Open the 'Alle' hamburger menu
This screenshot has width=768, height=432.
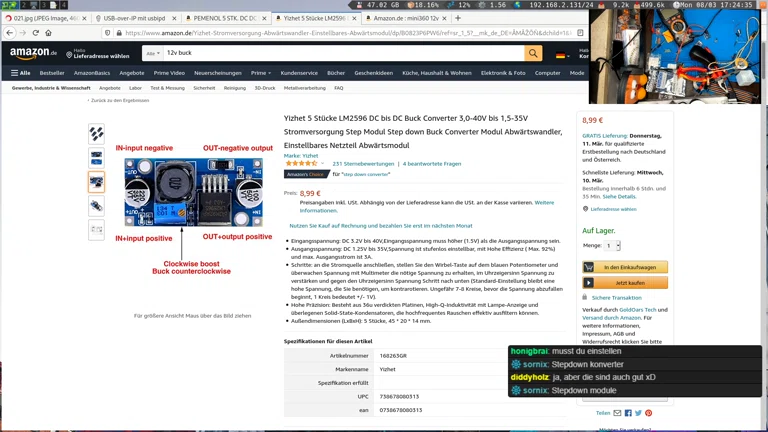click(x=21, y=73)
